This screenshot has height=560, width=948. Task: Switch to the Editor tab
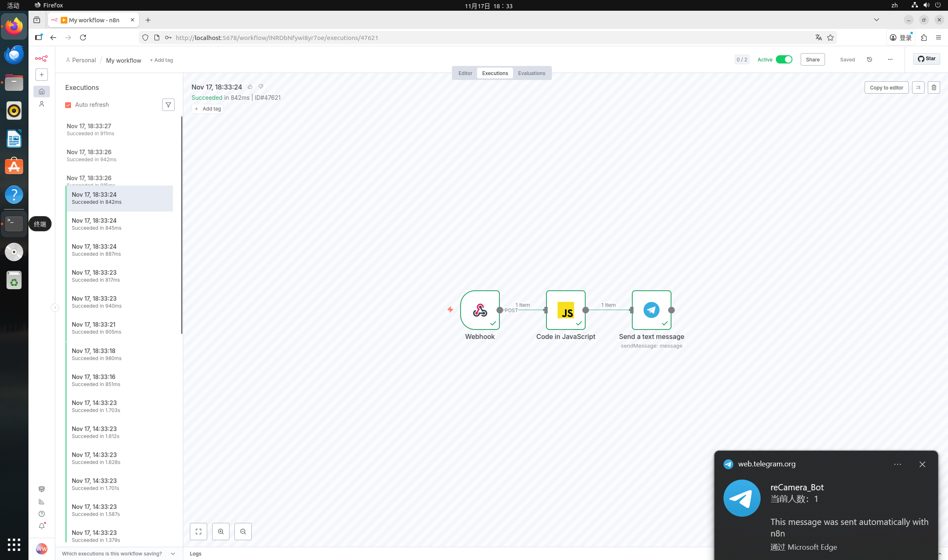click(465, 73)
